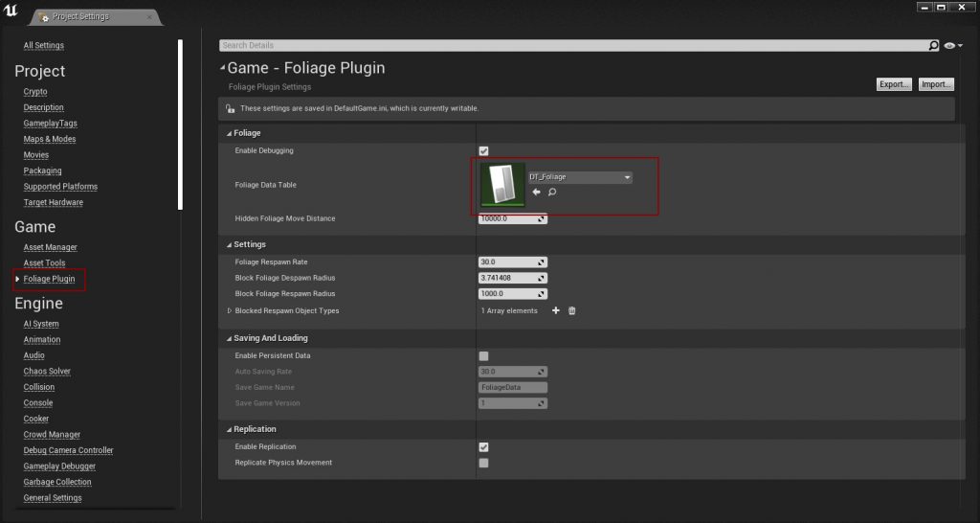Click the DT_Foliage data table thumbnail
Screen dimensions: 980x523
tap(502, 185)
